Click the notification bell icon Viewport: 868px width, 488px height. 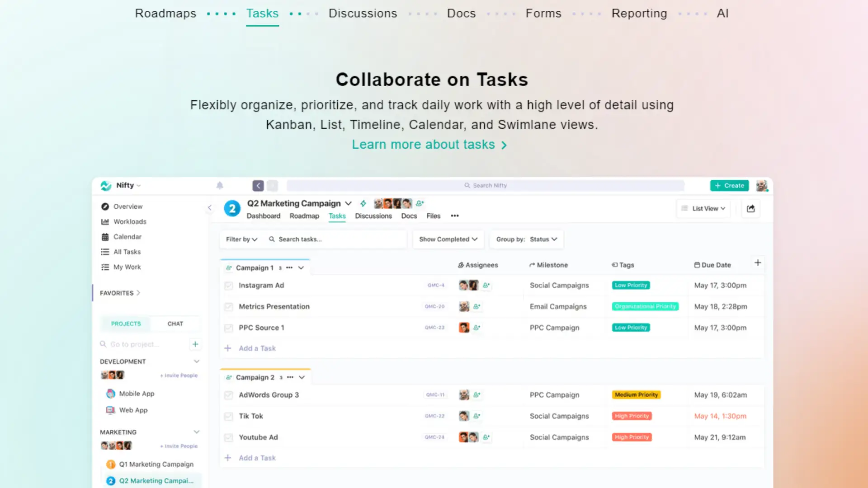pos(220,185)
